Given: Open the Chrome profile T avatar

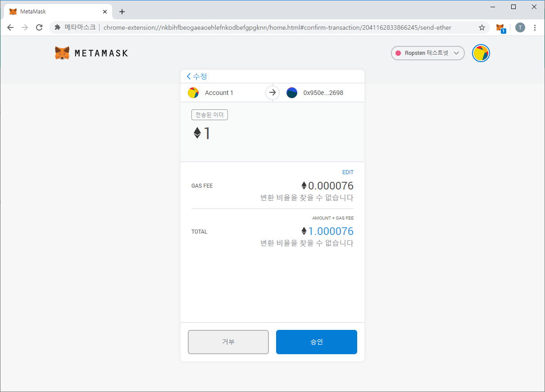Looking at the screenshot, I should point(520,27).
